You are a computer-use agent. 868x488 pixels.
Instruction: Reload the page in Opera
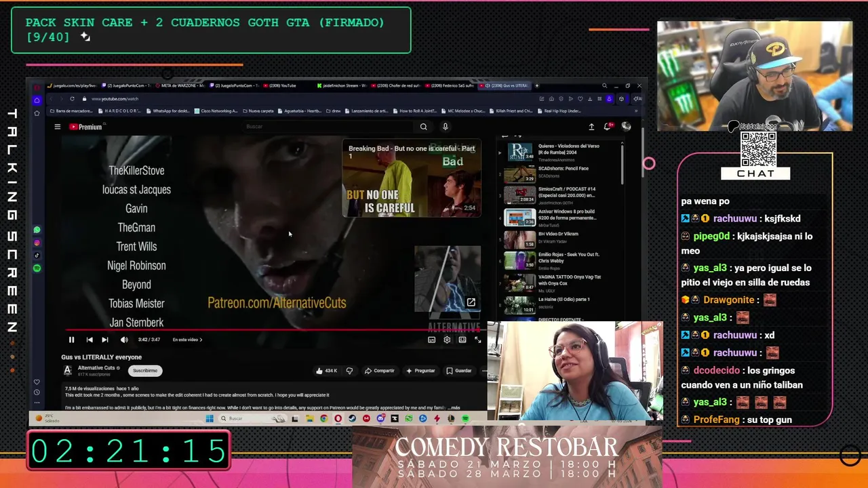[72, 99]
